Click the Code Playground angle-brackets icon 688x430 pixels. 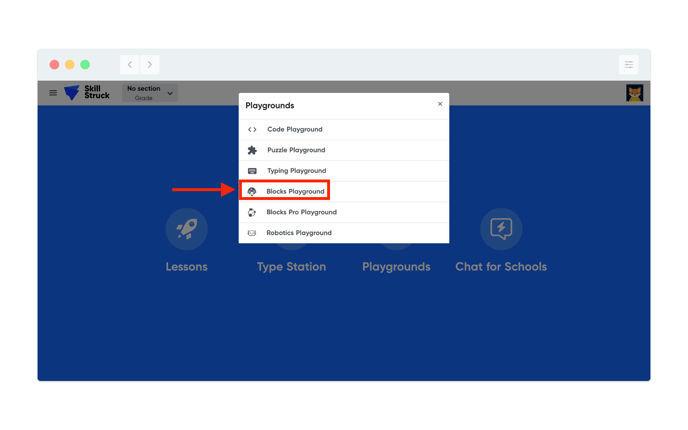tap(252, 129)
